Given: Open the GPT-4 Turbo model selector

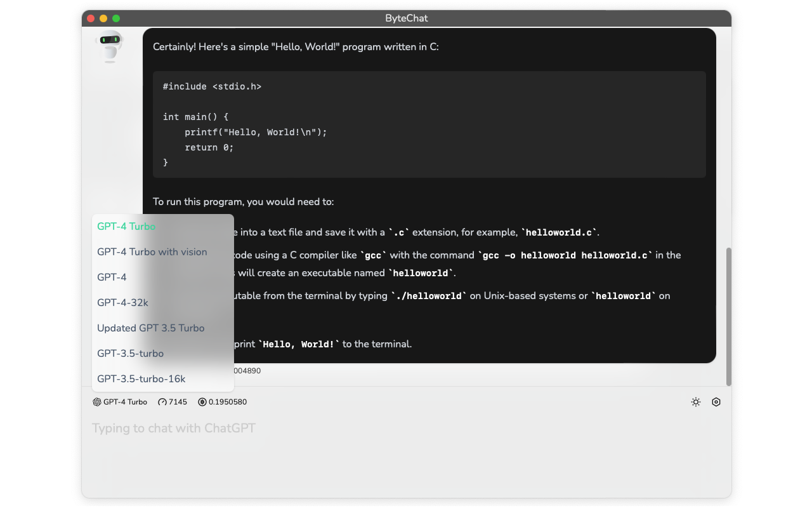Looking at the screenshot, I should tap(120, 402).
